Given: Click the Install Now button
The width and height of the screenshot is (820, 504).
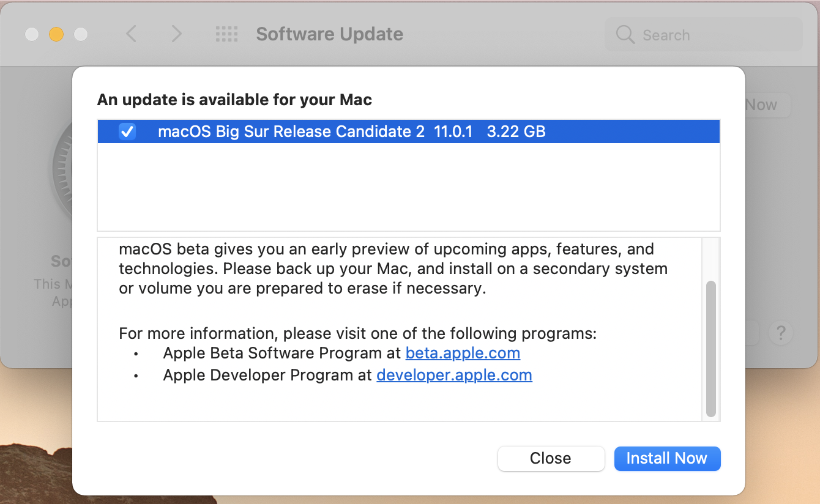Looking at the screenshot, I should (667, 459).
